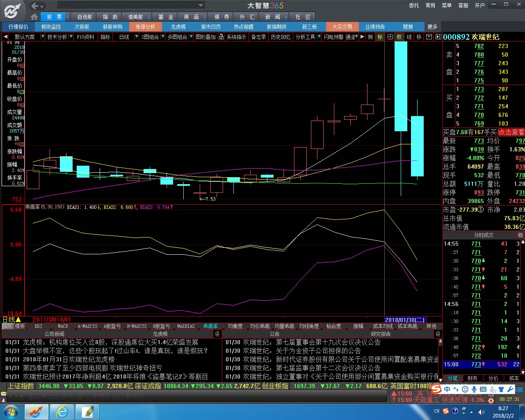Select the KDJ indicator tab
This screenshot has width=525, height=420.
coord(38,326)
